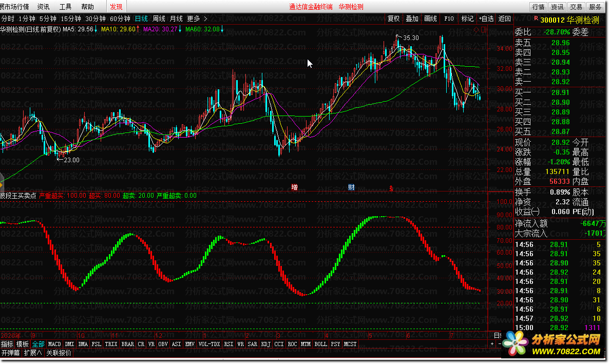The width and height of the screenshot is (610, 364).
Task: Switch indicator to VOL-TDX
Action: pos(209,344)
